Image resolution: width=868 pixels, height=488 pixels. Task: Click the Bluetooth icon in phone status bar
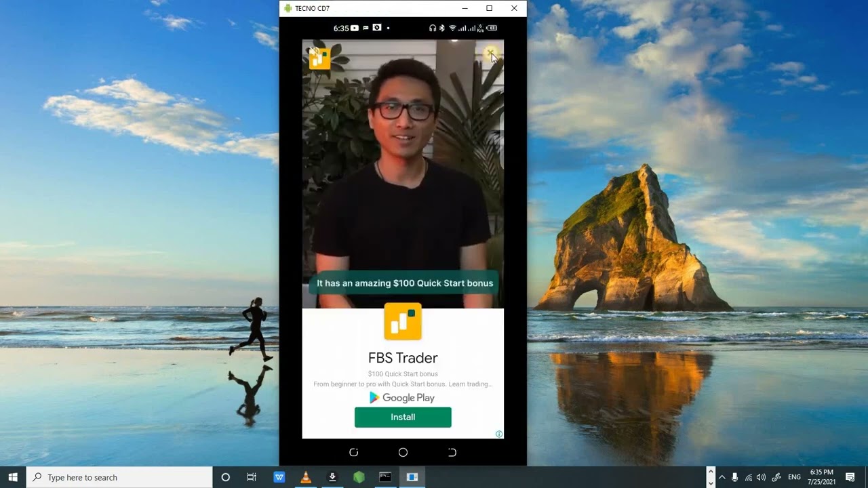coord(442,28)
